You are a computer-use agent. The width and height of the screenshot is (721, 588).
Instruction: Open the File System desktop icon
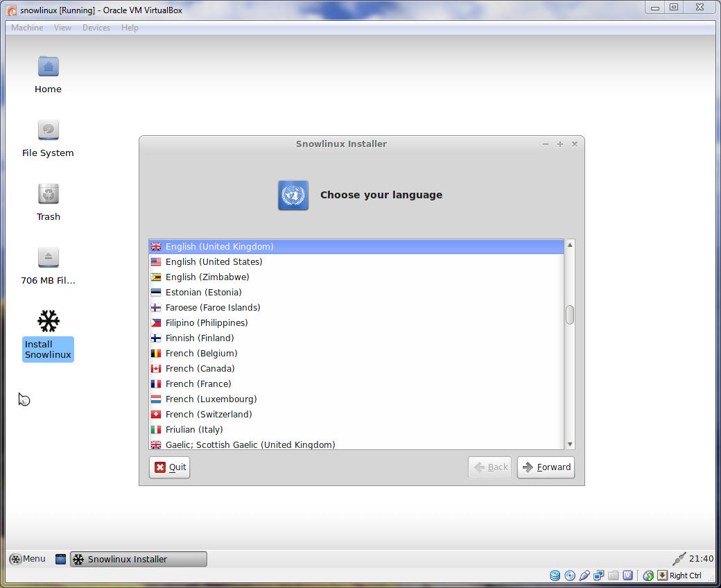[49, 130]
